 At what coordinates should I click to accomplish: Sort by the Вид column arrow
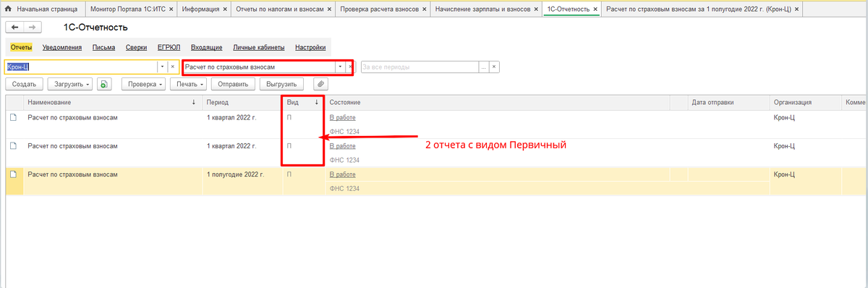pyautogui.click(x=316, y=103)
